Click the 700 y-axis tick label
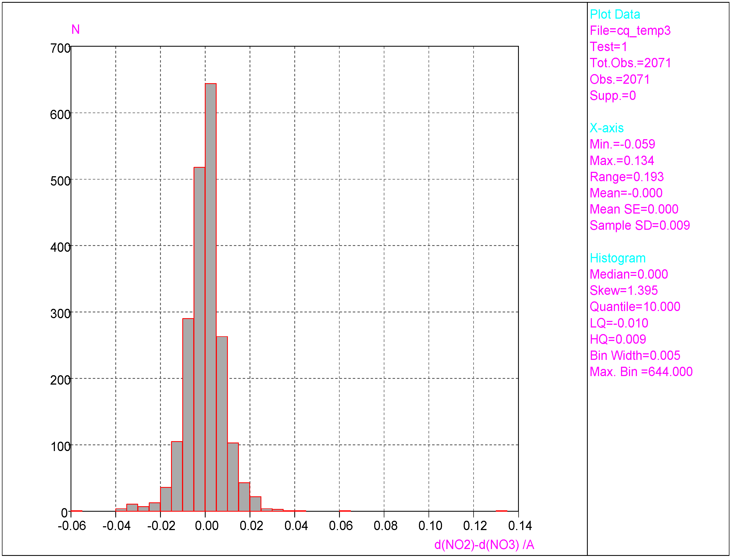The image size is (733, 560). (x=60, y=48)
